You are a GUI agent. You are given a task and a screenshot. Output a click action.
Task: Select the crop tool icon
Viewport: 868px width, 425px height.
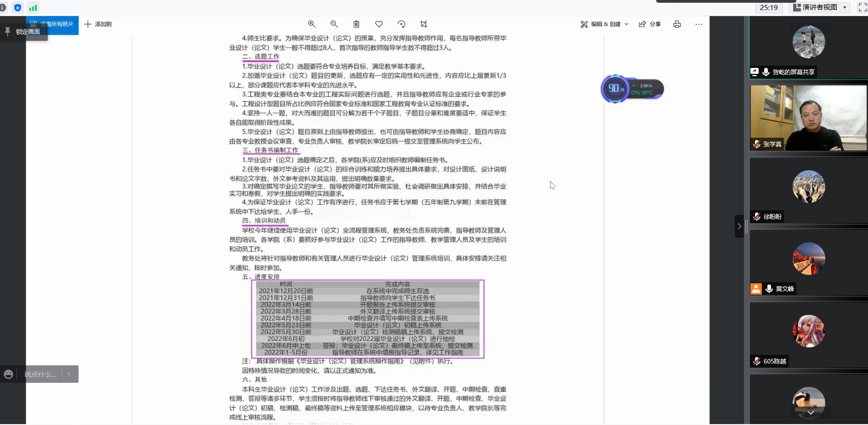tap(424, 24)
